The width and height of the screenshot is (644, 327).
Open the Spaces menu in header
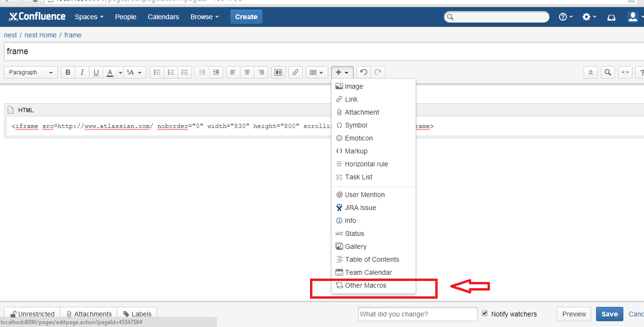[89, 17]
